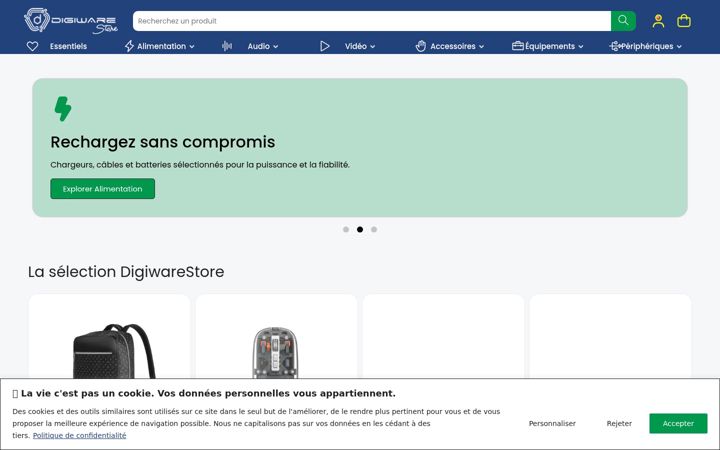Expand the Audio menu chevron
Image resolution: width=720 pixels, height=450 pixels.
click(276, 46)
